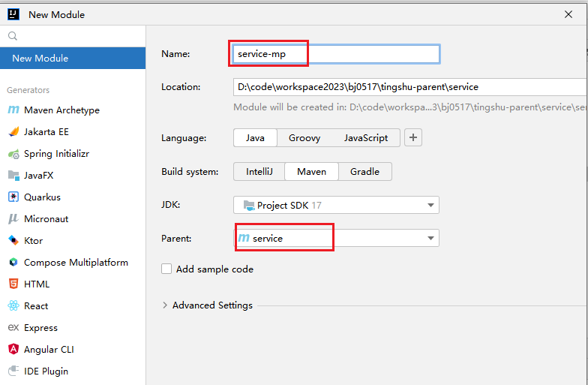Add another language with the plus button
588x385 pixels.
412,138
